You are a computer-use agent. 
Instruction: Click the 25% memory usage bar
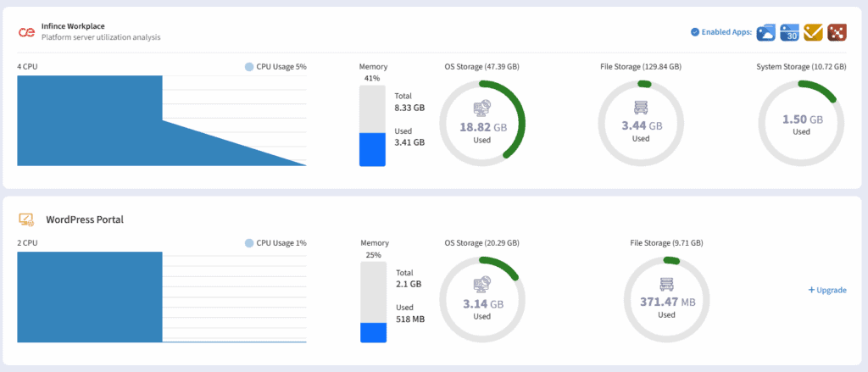(x=372, y=303)
